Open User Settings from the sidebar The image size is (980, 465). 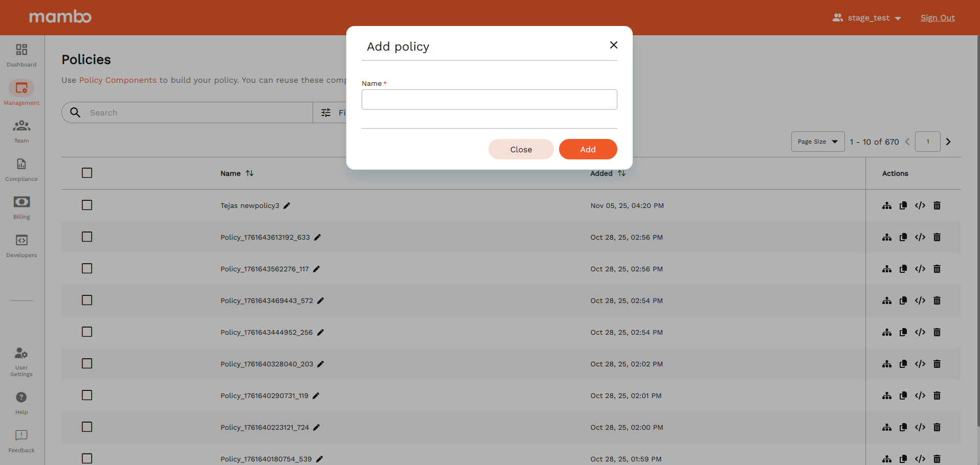pos(21,361)
